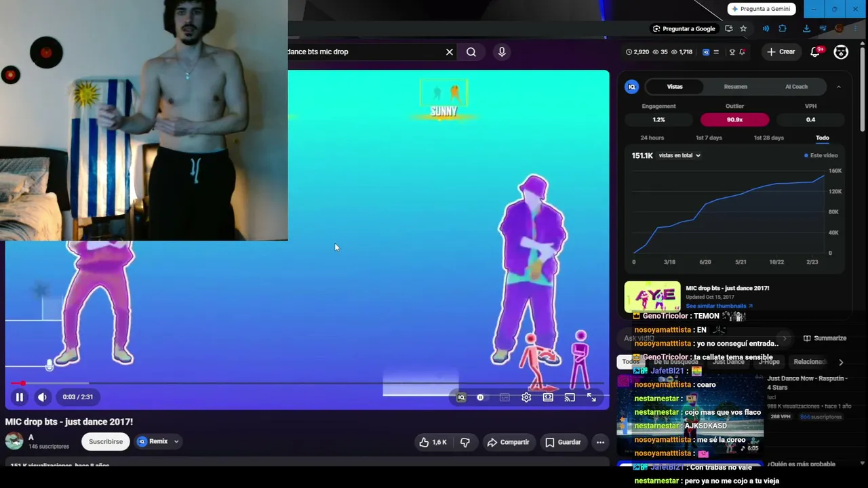Switch to the AI Coach tab

coord(796,87)
